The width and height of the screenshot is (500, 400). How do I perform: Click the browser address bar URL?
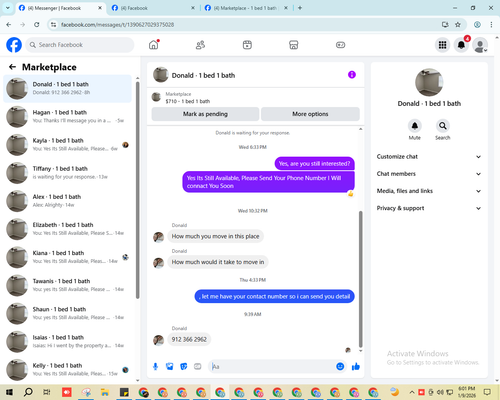tap(117, 25)
